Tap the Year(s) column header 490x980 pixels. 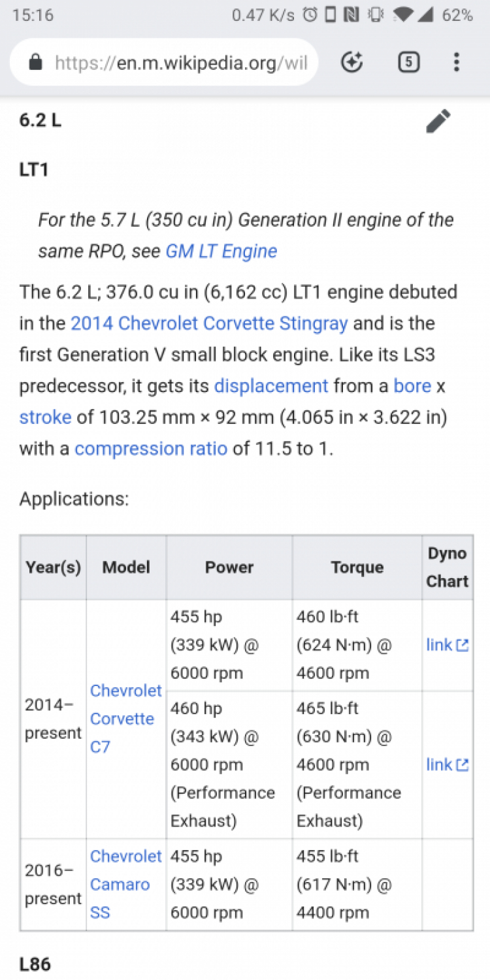(x=53, y=568)
